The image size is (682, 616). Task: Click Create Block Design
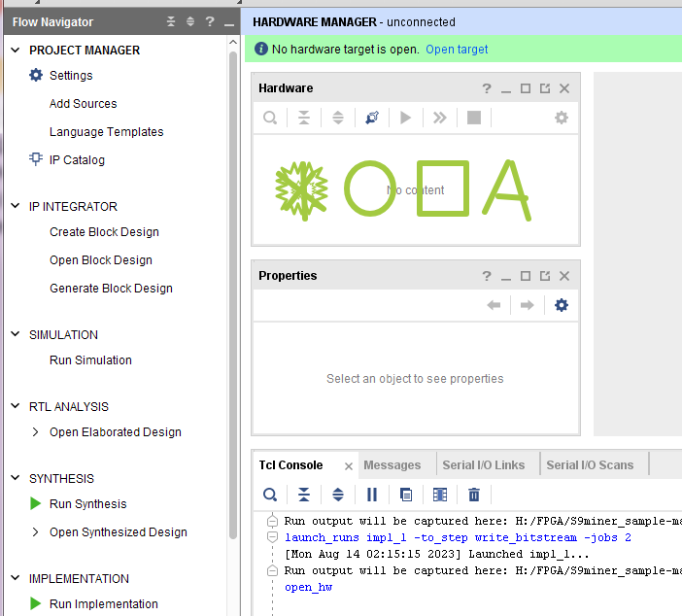104,232
